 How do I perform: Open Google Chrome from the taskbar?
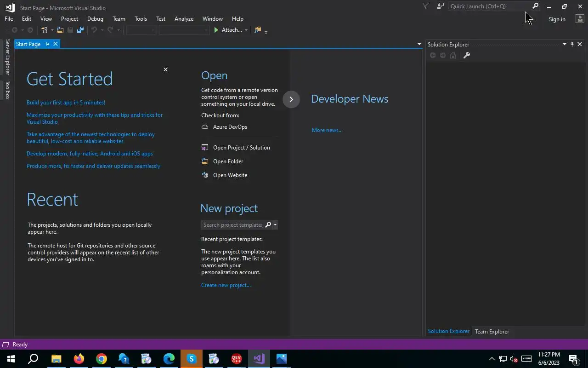[x=102, y=359]
